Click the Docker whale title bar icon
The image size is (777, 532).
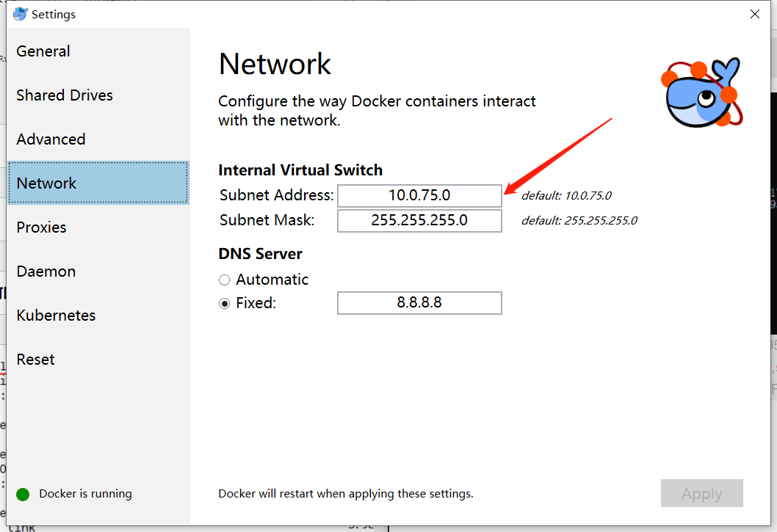20,13
